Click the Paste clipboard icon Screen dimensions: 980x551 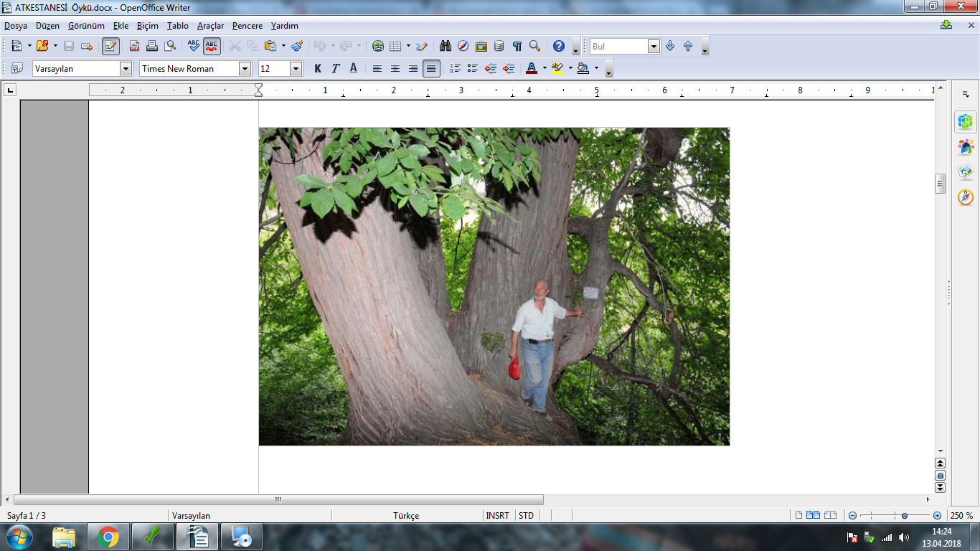tap(270, 46)
